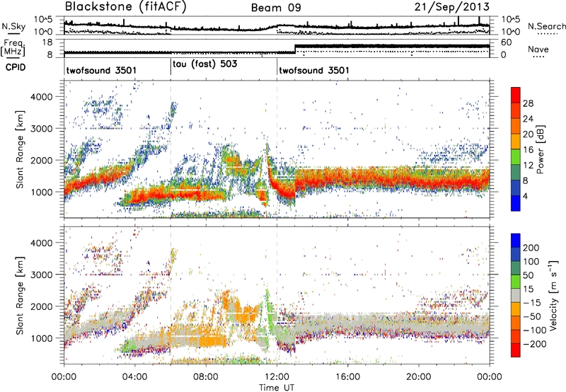Select the "N.Search" legend label
Viewport: 566px width, 392px height.
[x=546, y=26]
